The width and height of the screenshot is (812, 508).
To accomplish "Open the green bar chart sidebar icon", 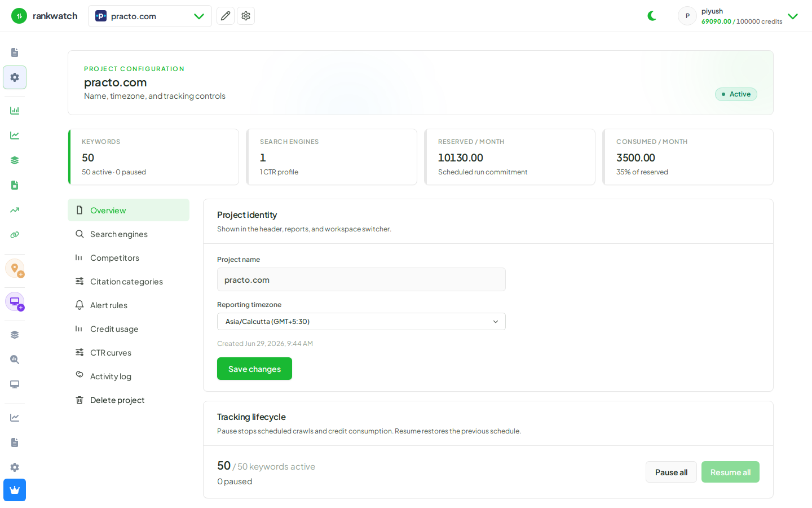I will 15,111.
